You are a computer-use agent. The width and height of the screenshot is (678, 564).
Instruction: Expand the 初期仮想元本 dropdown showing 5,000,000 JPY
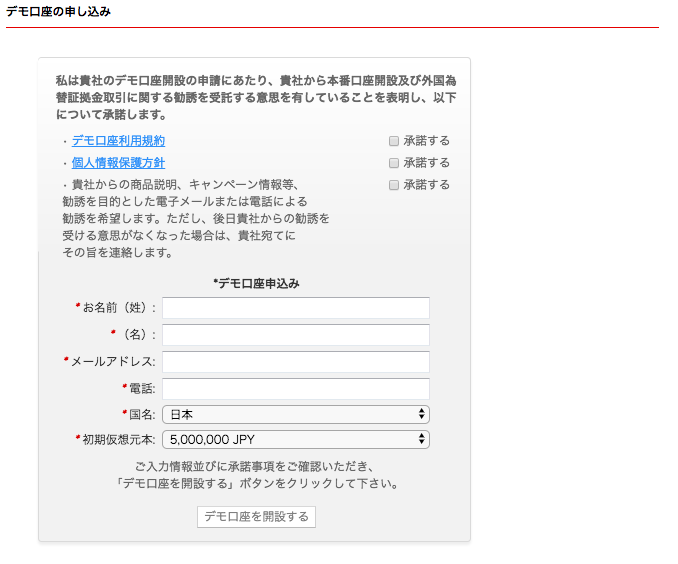click(x=296, y=439)
